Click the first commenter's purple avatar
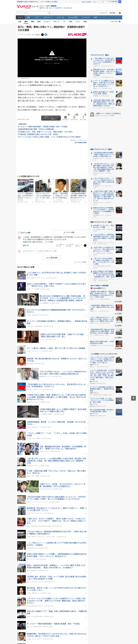Image resolution: width=138 pixels, height=644 pixels. point(19,238)
